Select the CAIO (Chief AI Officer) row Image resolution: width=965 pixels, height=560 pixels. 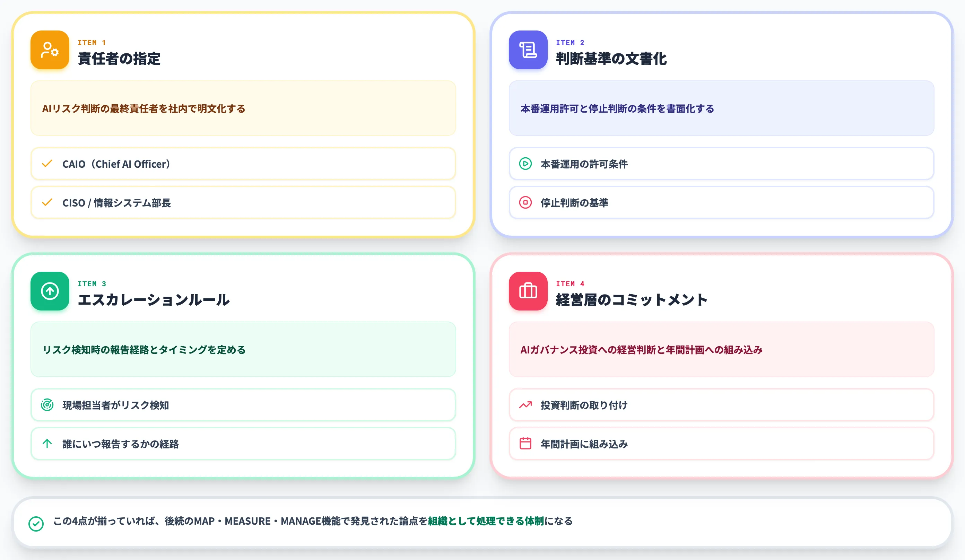click(243, 164)
